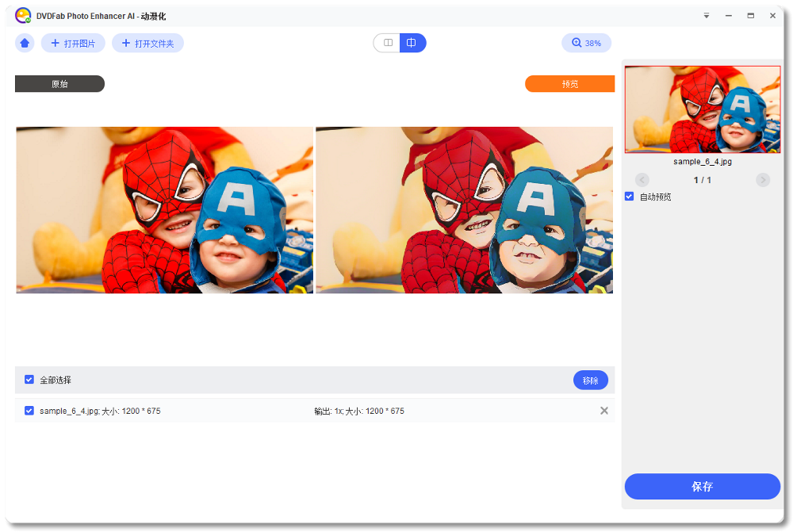Close the DVDFab Photo Enhancer window
793x532 pixels.
(772, 16)
